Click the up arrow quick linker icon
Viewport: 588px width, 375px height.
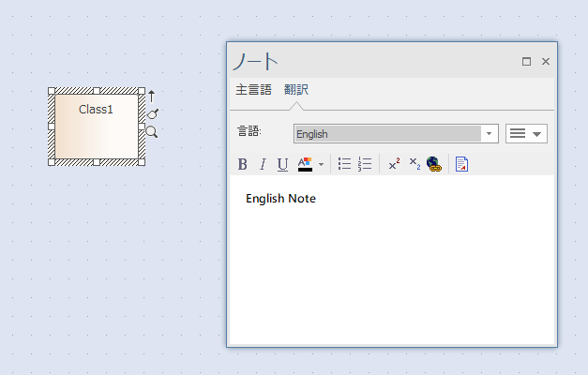pyautogui.click(x=151, y=96)
